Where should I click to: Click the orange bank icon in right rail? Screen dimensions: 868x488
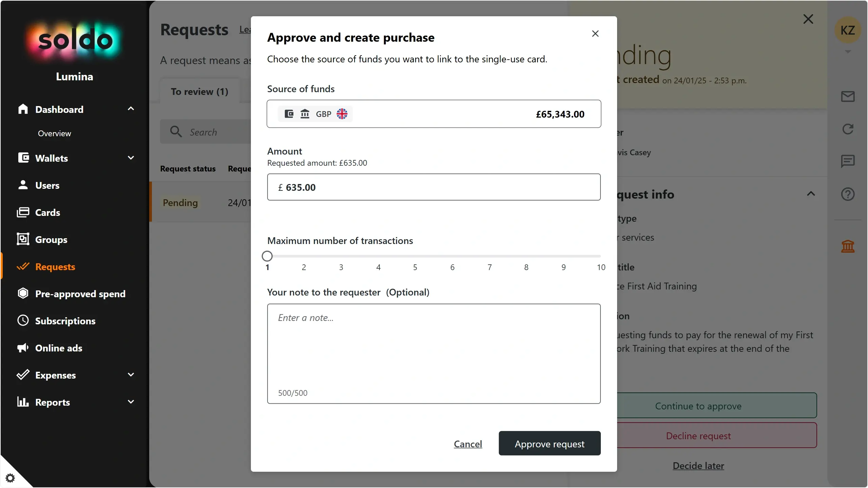point(848,246)
